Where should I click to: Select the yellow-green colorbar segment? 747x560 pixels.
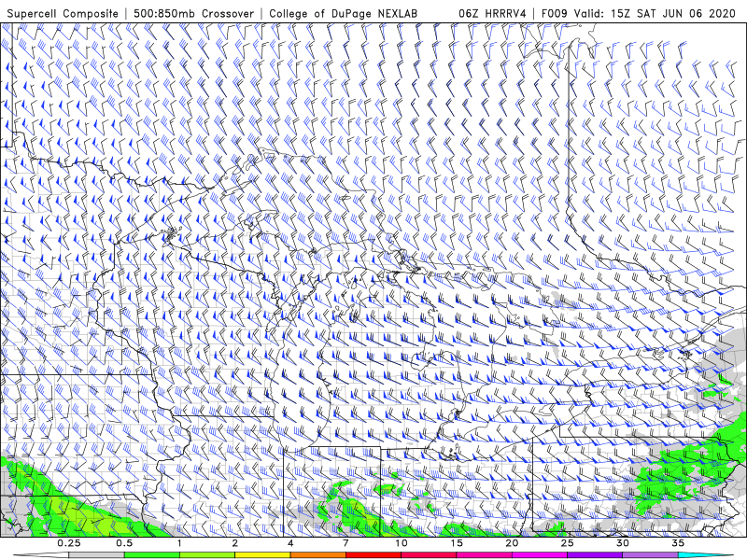(207, 555)
